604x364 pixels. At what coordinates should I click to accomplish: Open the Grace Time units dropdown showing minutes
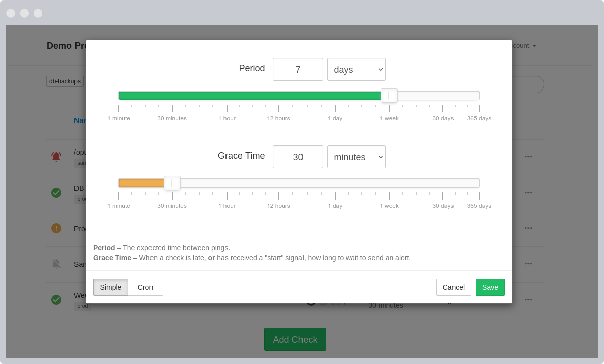point(356,157)
